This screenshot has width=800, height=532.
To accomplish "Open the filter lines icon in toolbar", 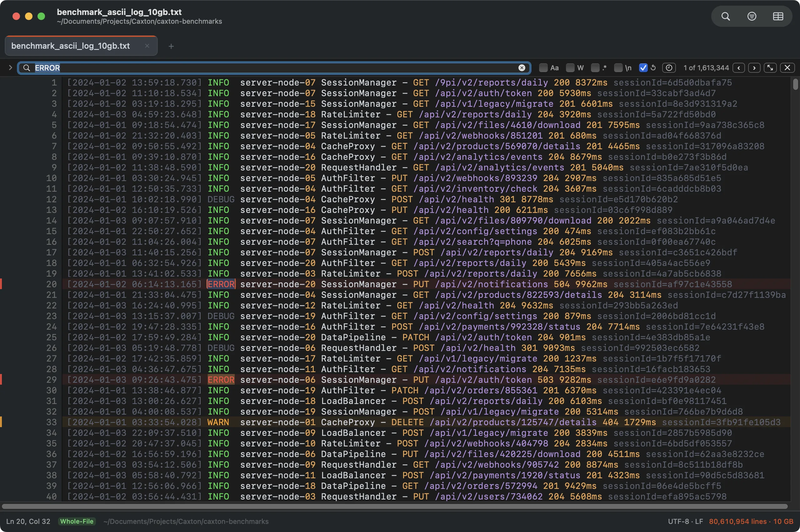I will [752, 16].
